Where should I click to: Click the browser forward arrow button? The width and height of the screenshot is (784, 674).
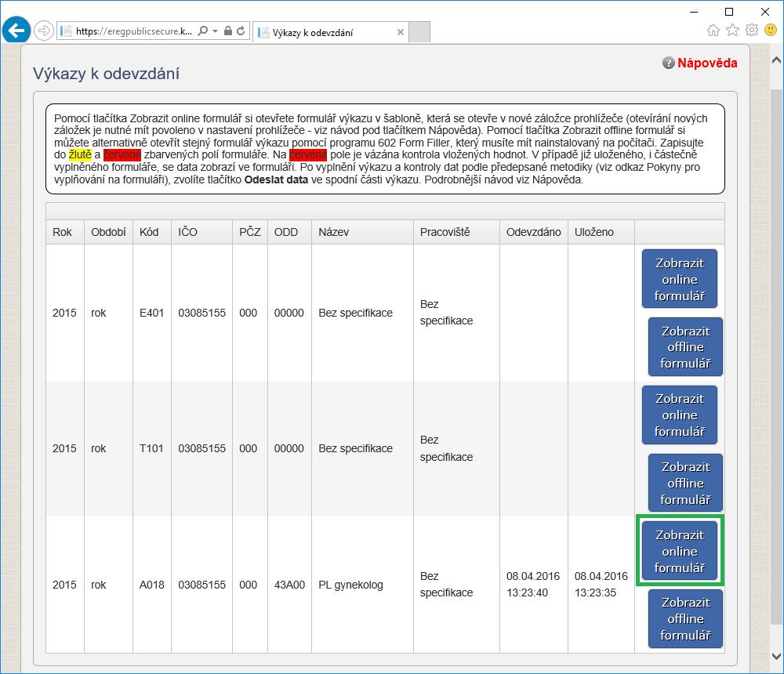43,31
